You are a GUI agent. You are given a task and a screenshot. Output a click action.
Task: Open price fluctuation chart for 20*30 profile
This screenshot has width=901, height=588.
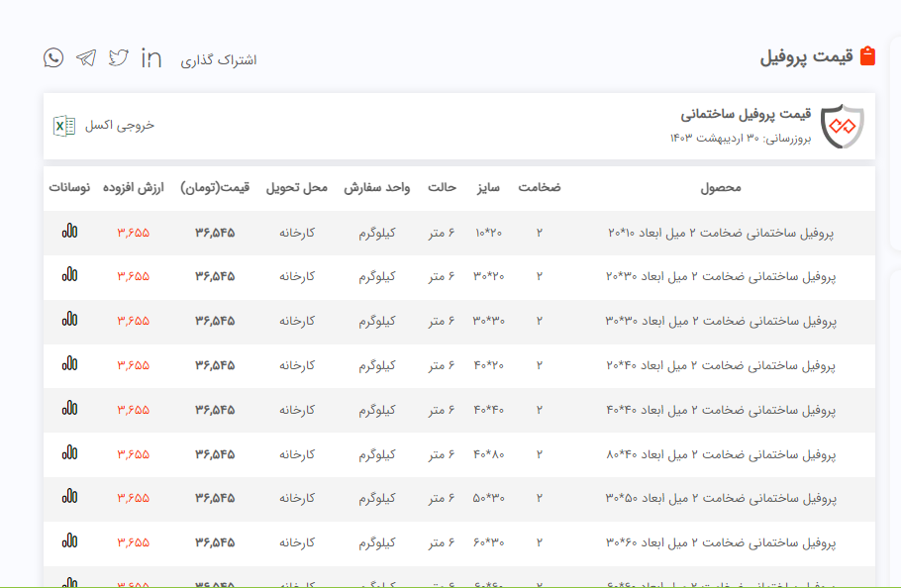(69, 275)
